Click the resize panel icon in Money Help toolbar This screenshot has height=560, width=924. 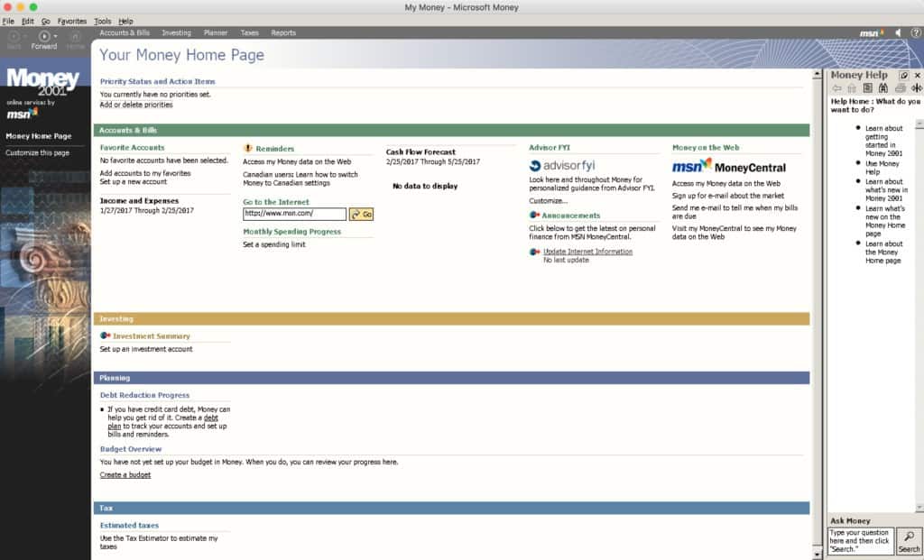click(917, 87)
